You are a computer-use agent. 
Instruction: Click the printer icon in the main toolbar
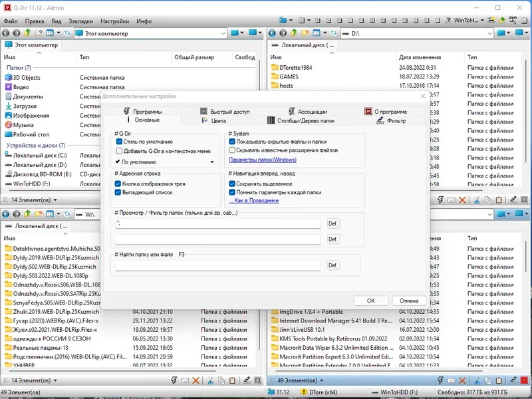[491, 21]
